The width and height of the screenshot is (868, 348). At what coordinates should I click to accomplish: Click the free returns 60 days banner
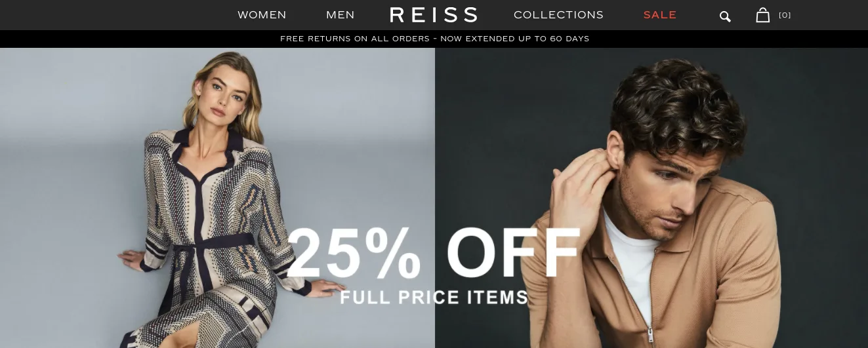(434, 39)
